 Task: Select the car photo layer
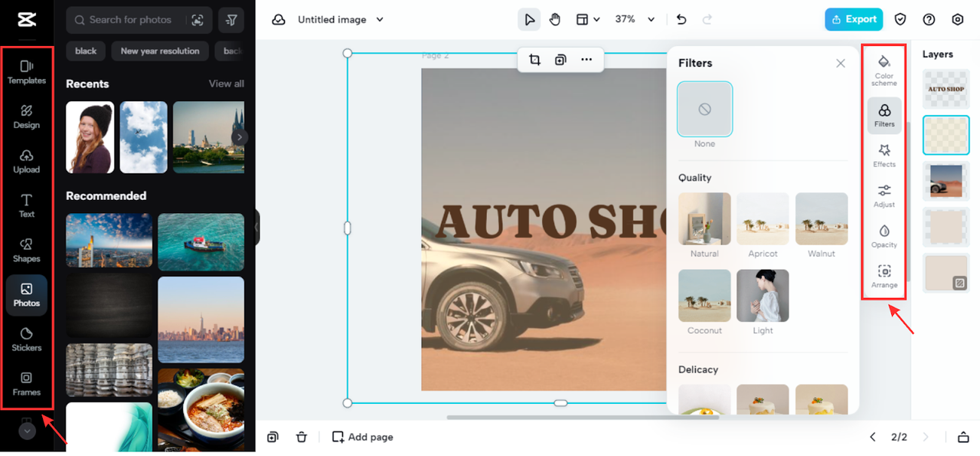(x=946, y=181)
